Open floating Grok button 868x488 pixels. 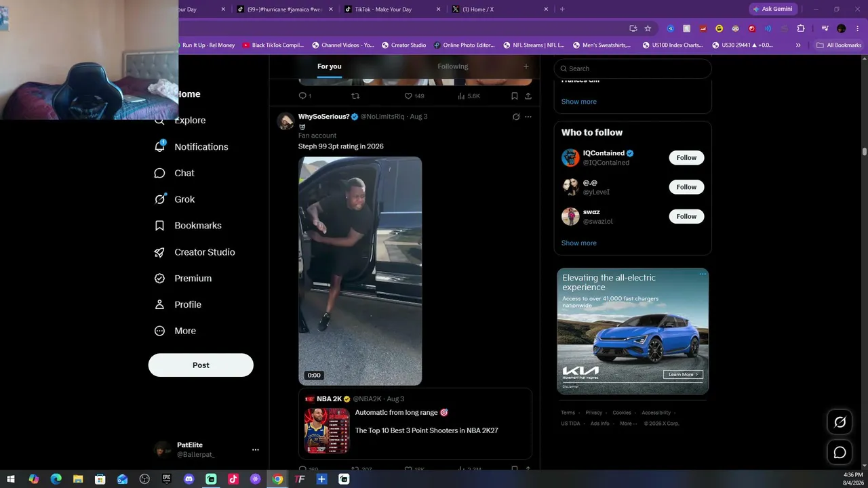pos(840,422)
